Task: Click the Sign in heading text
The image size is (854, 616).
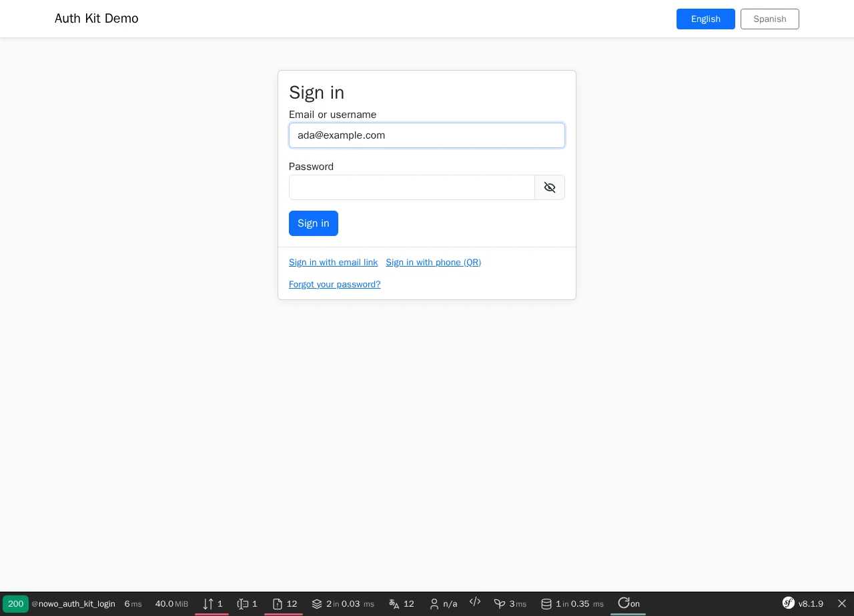Action: click(x=317, y=93)
